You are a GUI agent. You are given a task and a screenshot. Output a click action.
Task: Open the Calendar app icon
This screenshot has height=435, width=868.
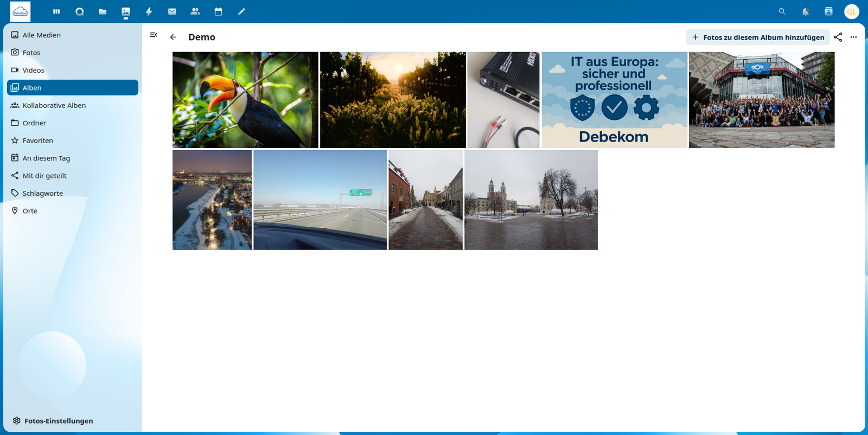click(218, 11)
